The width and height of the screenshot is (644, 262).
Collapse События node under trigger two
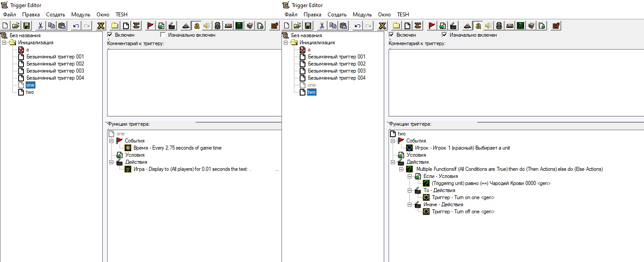(x=393, y=141)
